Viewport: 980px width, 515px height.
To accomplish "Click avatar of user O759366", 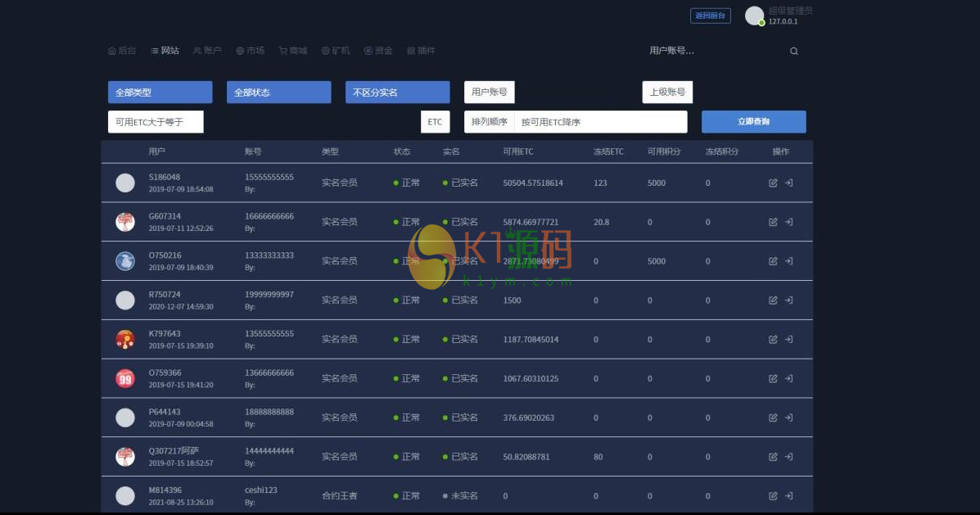I will pos(125,378).
